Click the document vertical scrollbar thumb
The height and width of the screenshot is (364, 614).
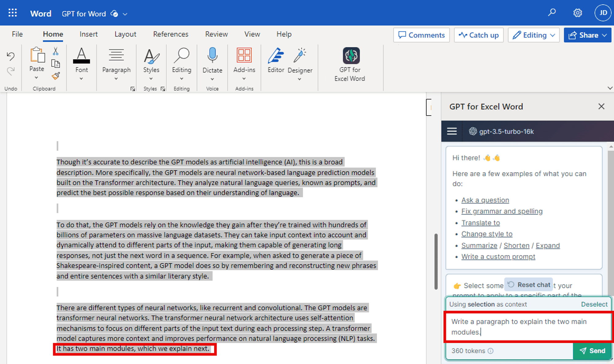[436, 261]
